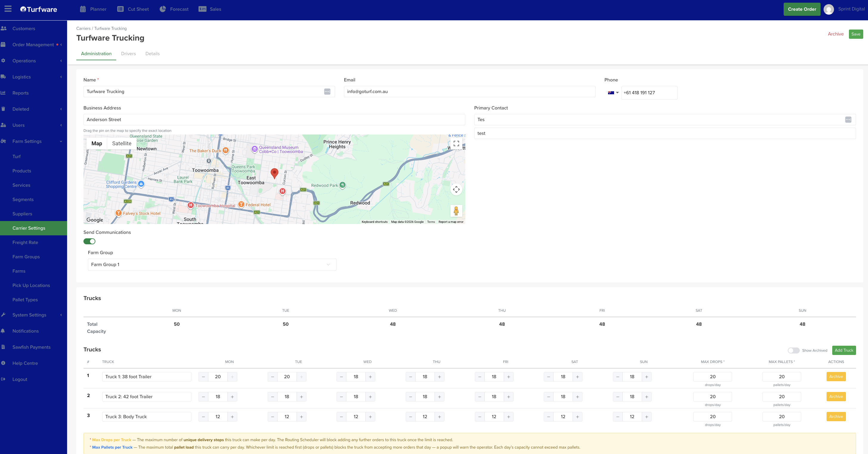Screen dimensions: 868x454
Task: Expand the Users sidebar menu
Action: click(x=33, y=125)
